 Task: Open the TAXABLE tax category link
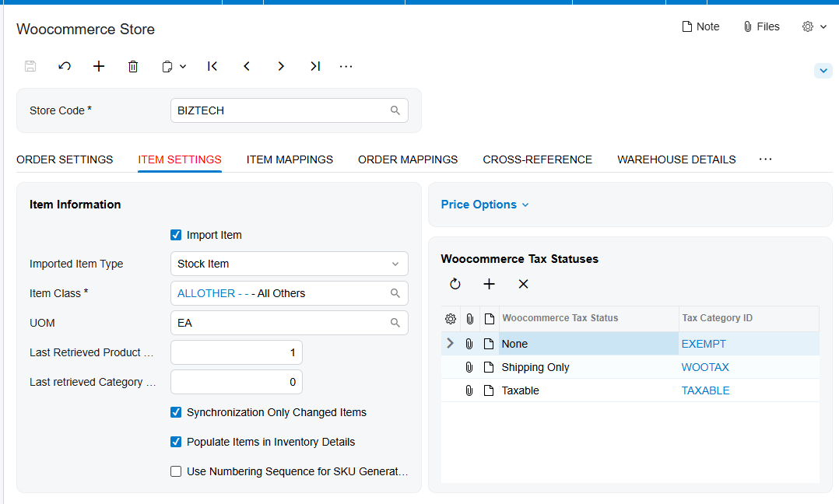(705, 390)
